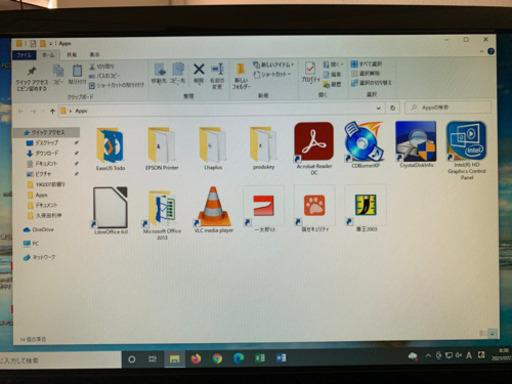Open Firefox from the taskbar
Viewport: 512px width, 384px height.
[196, 359]
